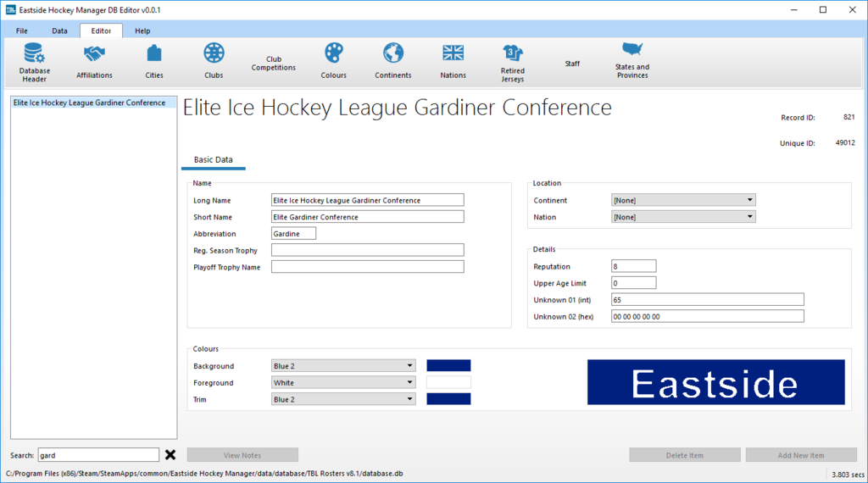
Task: Click the Delete Item button
Action: [685, 455]
